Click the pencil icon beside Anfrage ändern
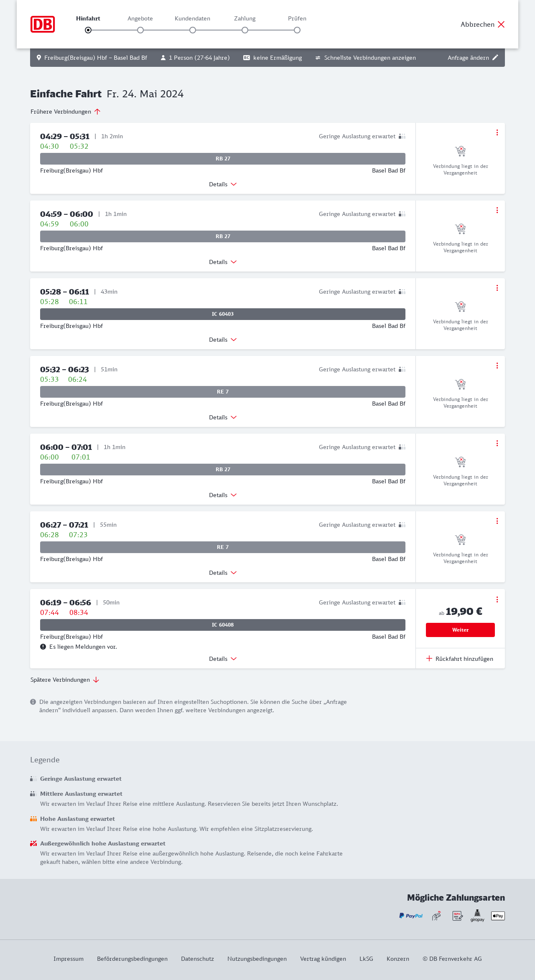The image size is (535, 980). click(x=495, y=58)
